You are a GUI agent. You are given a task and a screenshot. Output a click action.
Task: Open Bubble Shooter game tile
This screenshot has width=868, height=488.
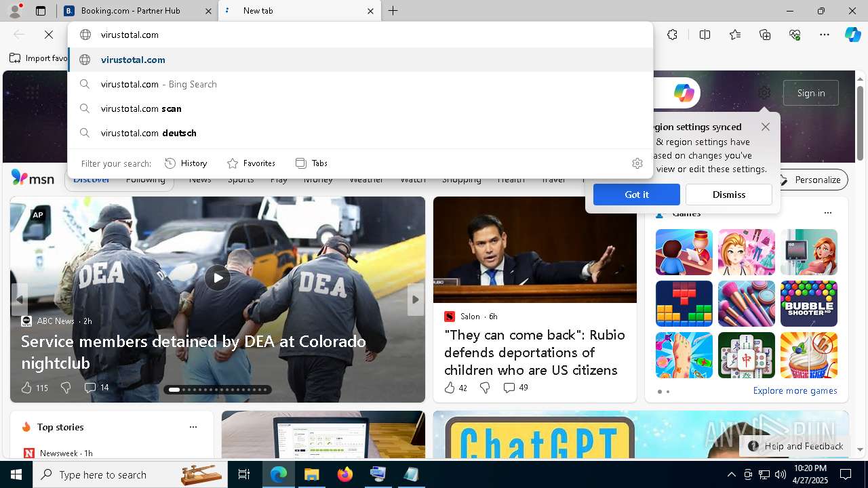point(809,304)
